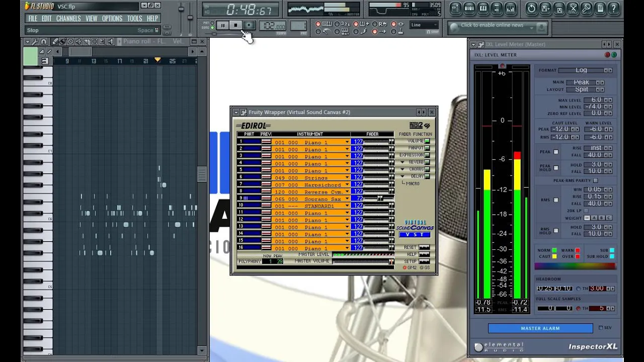This screenshot has width=644, height=362.
Task: Open the EDIT menu
Action: (x=47, y=19)
